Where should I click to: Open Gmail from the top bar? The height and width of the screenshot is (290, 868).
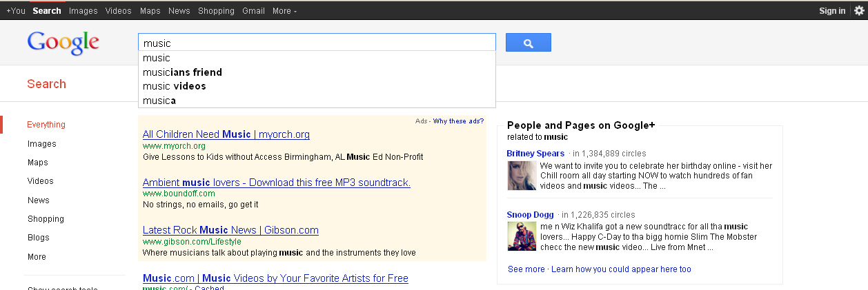click(253, 11)
